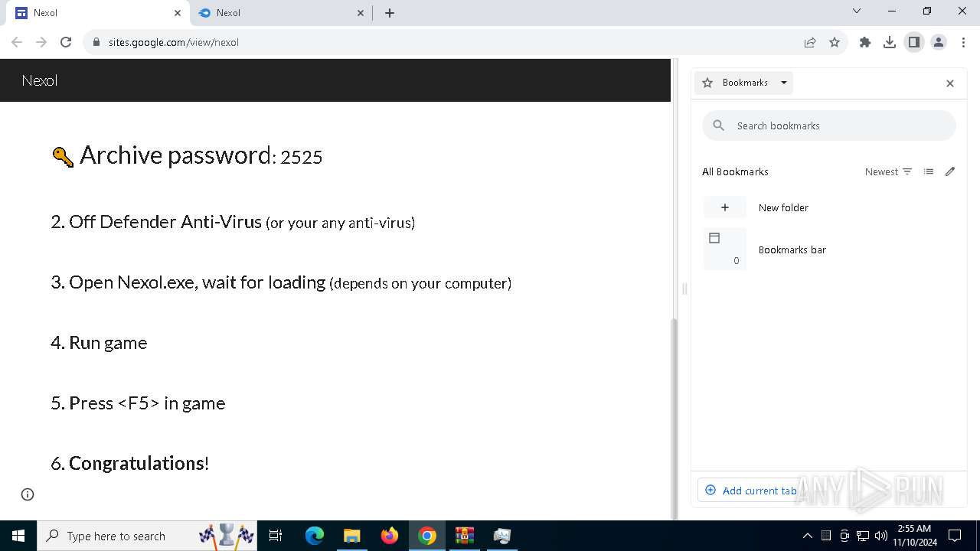The image size is (980, 551).
Task: Click the Type here to search box
Action: tap(148, 536)
